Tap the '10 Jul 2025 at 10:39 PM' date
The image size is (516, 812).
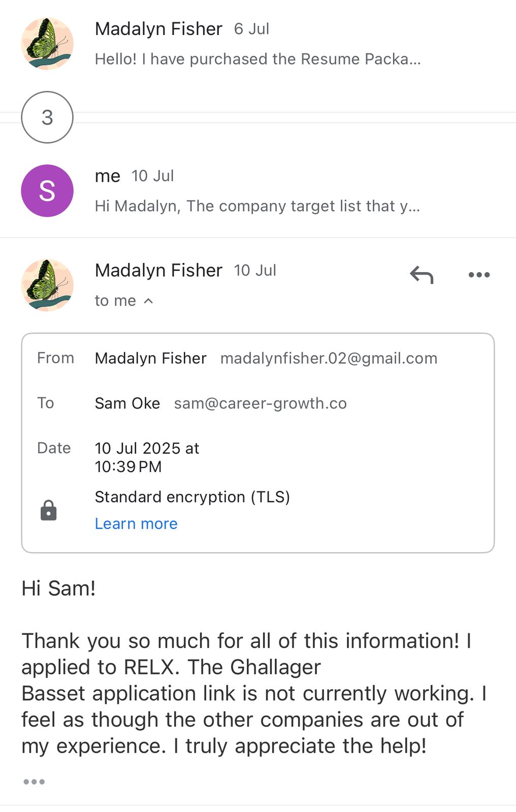pos(147,457)
